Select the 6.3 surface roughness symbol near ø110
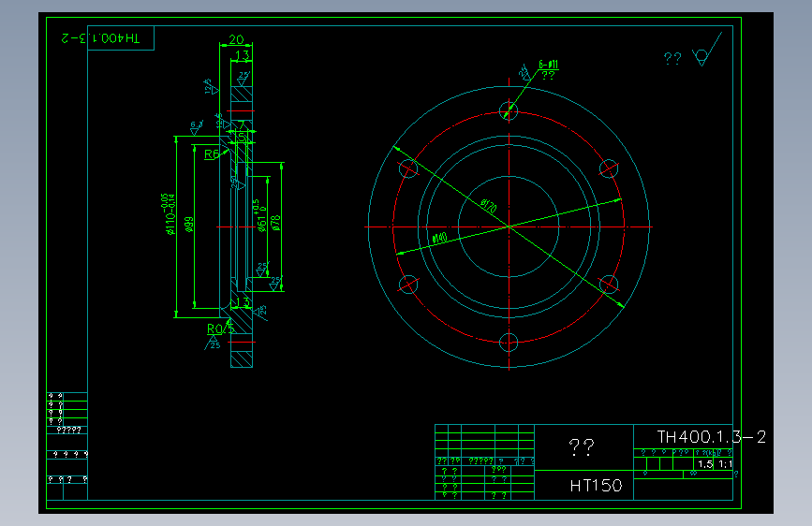 coord(197,127)
